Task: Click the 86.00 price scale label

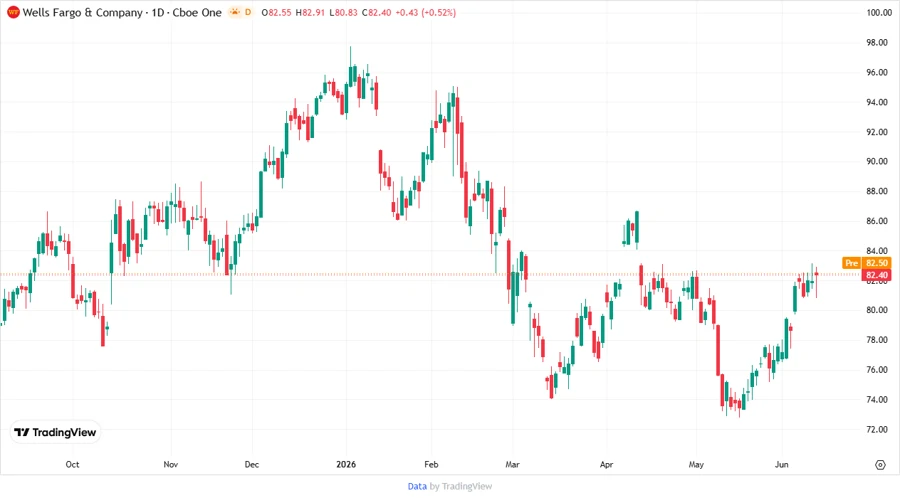Action: pos(876,221)
